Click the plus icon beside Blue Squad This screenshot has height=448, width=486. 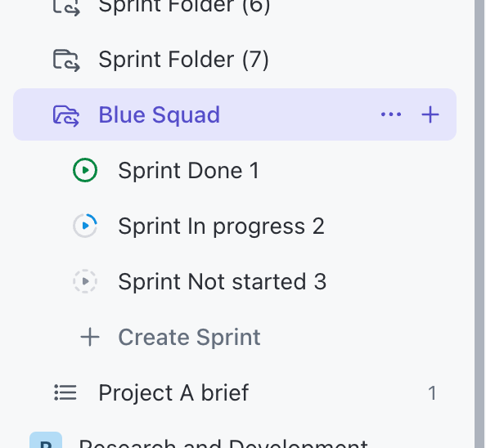(430, 114)
